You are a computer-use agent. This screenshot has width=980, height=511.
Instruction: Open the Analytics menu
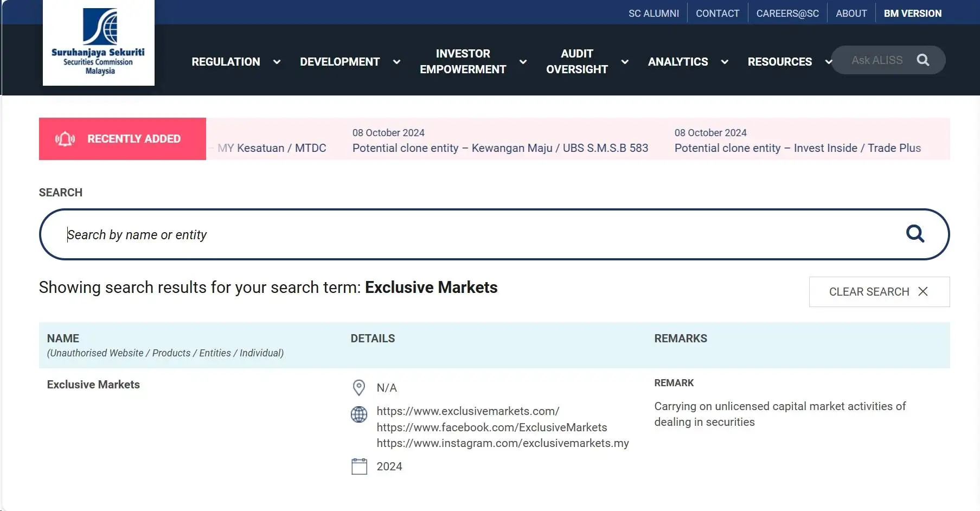point(678,62)
